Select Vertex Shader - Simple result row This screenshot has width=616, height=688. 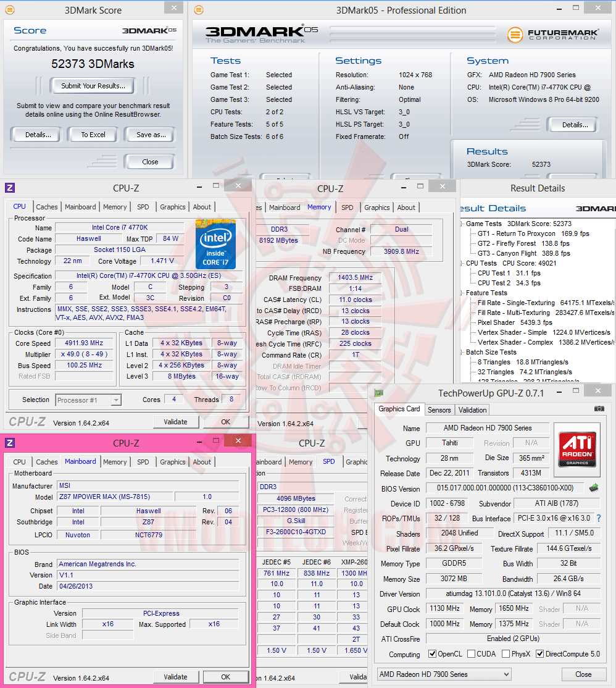point(544,332)
